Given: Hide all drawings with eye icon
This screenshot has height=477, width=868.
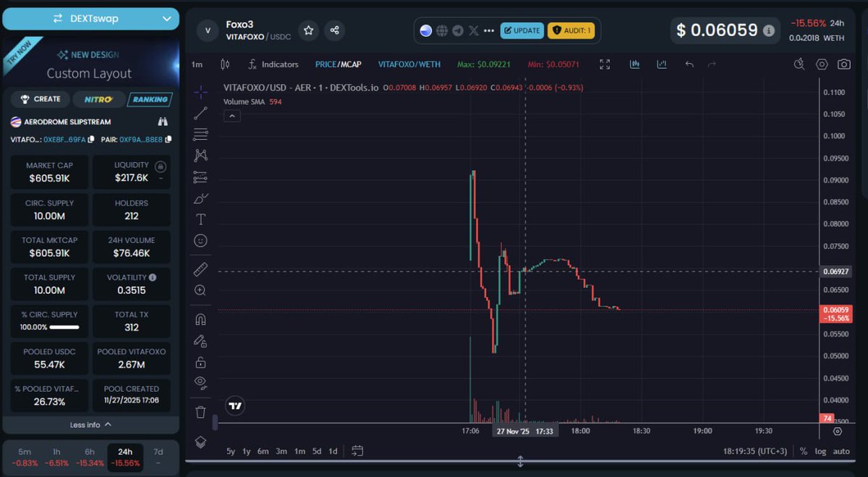Looking at the screenshot, I should click(x=200, y=383).
